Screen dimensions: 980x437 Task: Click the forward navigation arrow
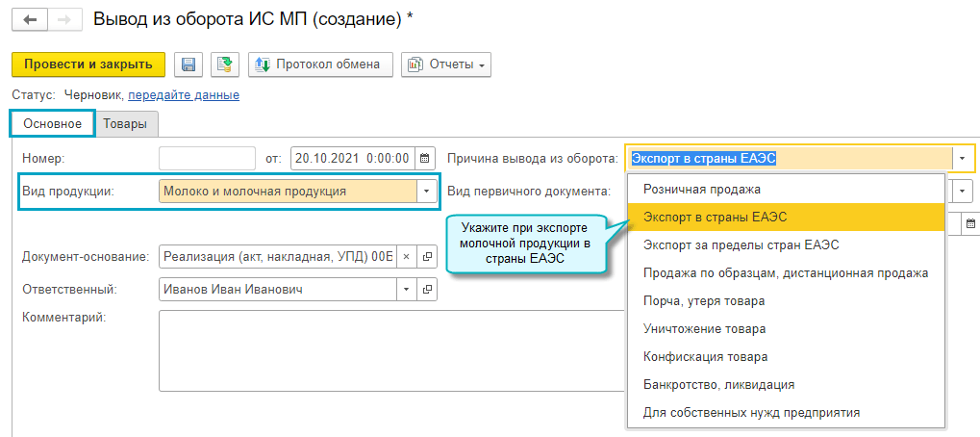pos(65,19)
